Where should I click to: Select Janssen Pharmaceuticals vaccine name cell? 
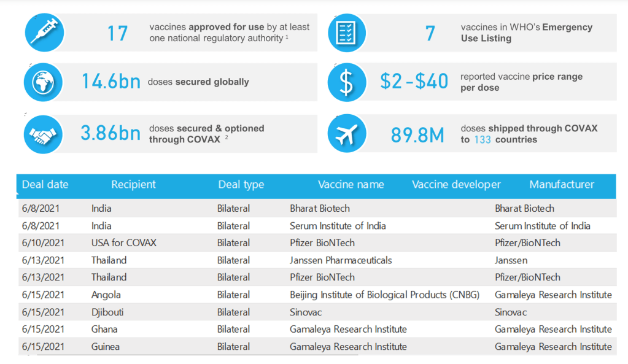[x=341, y=260]
